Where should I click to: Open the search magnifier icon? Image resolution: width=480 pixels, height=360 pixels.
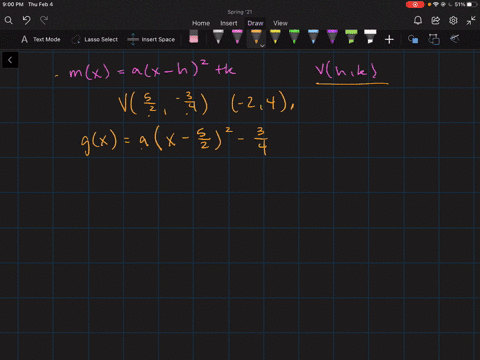click(9, 21)
